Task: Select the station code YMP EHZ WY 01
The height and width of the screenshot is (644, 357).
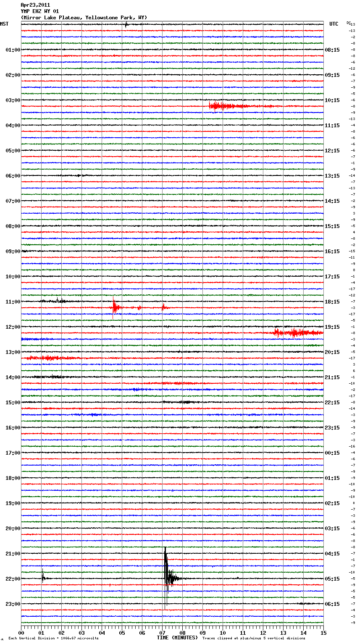Action: (40, 11)
